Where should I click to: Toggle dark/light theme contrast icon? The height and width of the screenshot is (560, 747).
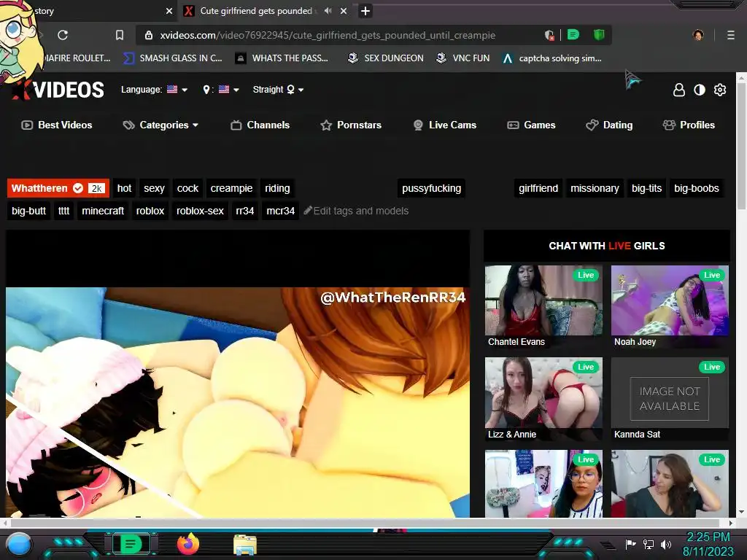(x=700, y=90)
